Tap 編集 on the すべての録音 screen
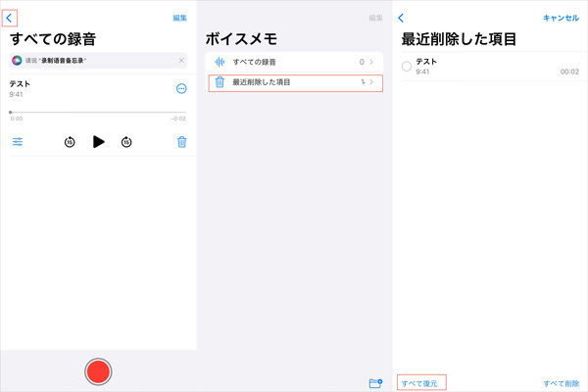This screenshot has width=588, height=392. coord(179,18)
